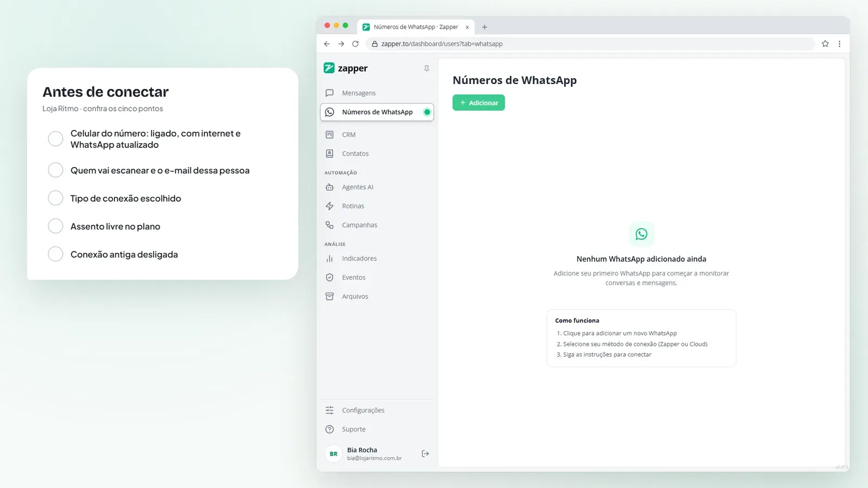This screenshot has width=868, height=488.
Task: Click the address bar URL field
Action: pos(590,44)
